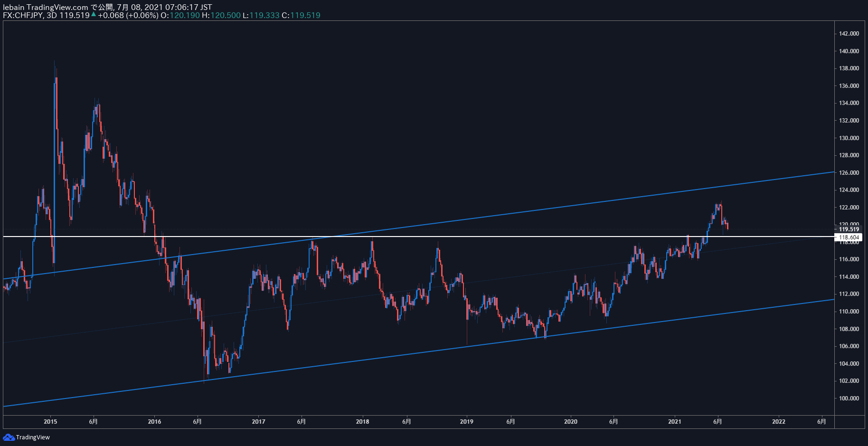The image size is (868, 446).
Task: Click the 6月 label between 2021 and 2022
Action: (x=718, y=422)
